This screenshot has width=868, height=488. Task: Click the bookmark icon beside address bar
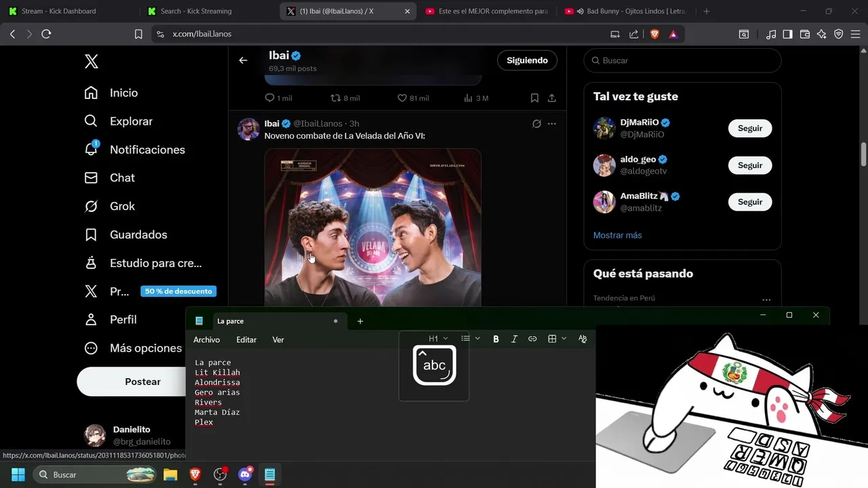coord(138,34)
